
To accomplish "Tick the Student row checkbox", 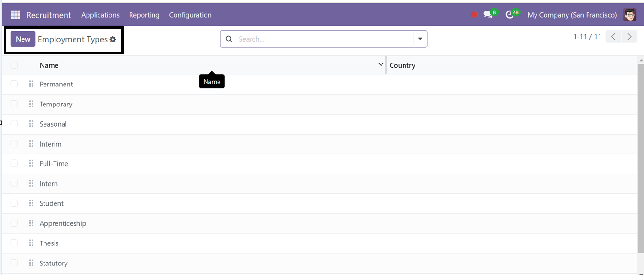I will click(x=14, y=203).
